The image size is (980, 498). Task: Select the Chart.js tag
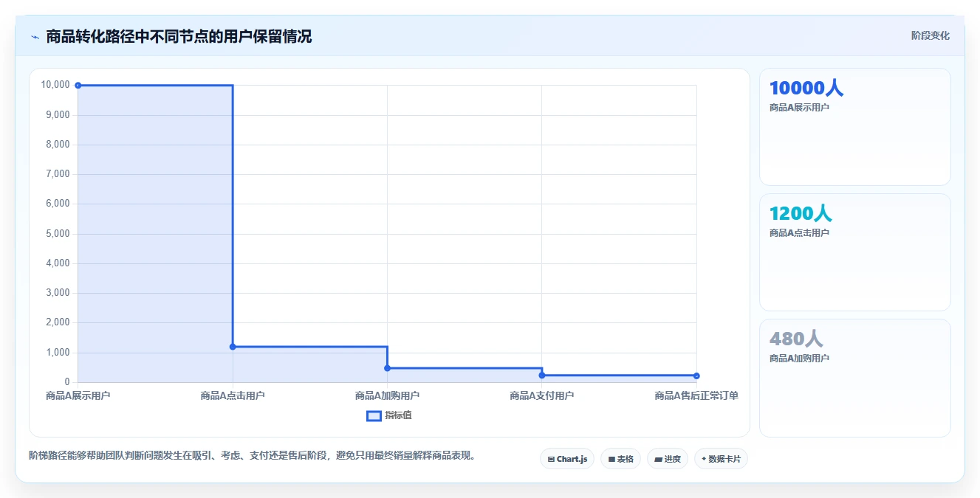tap(567, 459)
